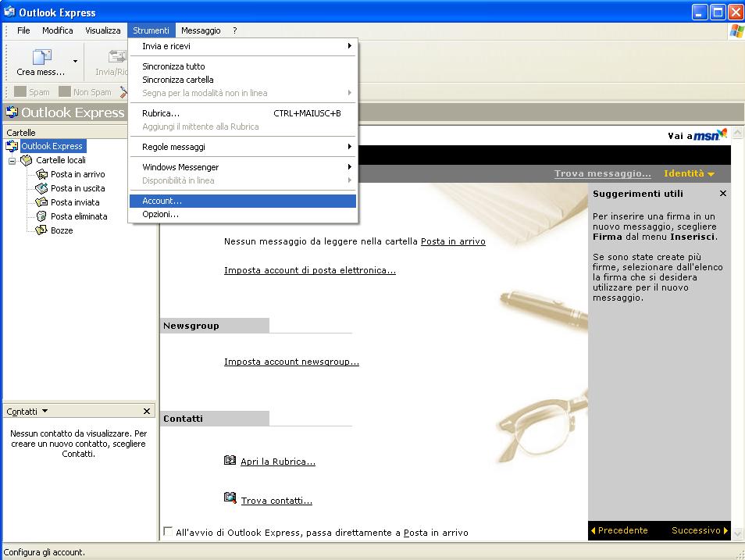Click the Outlook Express title bar icon
This screenshot has height=560, width=745.
point(9,12)
